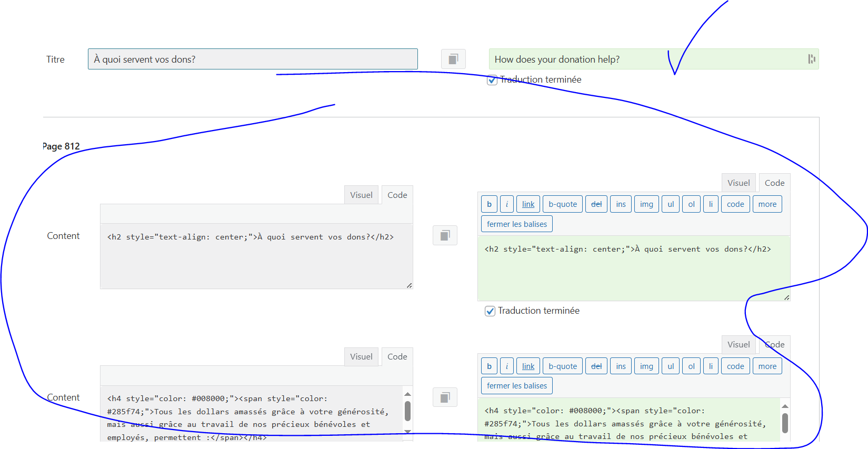Edit the translated title 'How does your donation help?'
The image size is (868, 449).
(654, 59)
